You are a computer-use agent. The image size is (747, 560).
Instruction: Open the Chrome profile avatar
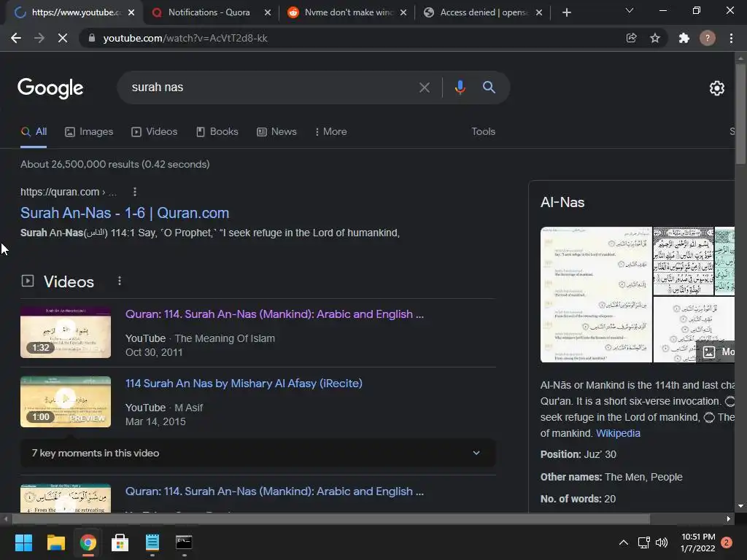click(x=708, y=38)
